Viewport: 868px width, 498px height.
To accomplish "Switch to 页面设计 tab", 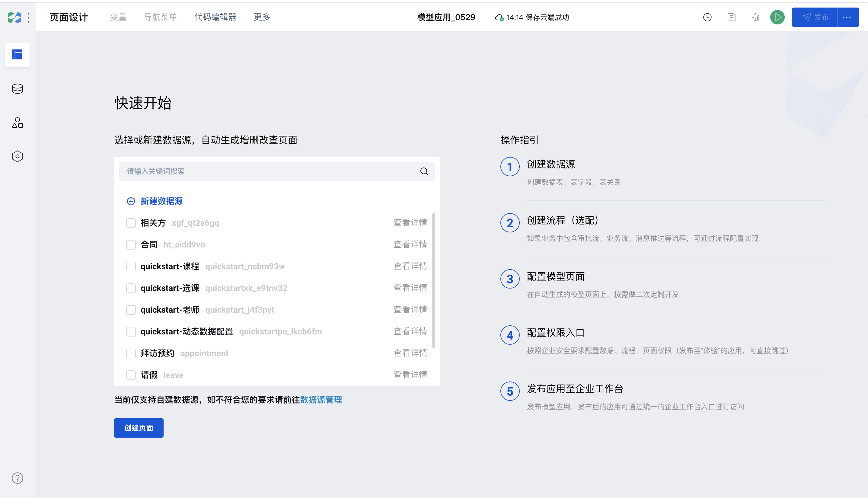I will click(x=69, y=17).
